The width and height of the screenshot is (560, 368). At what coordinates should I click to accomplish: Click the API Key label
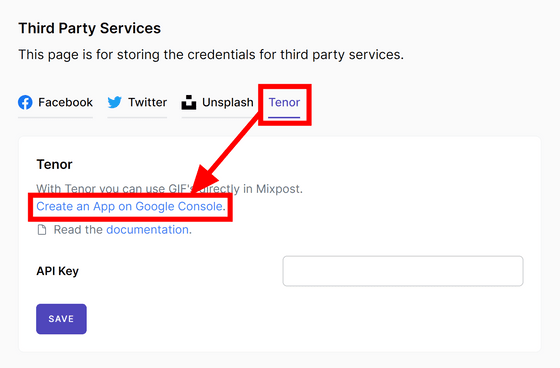58,271
